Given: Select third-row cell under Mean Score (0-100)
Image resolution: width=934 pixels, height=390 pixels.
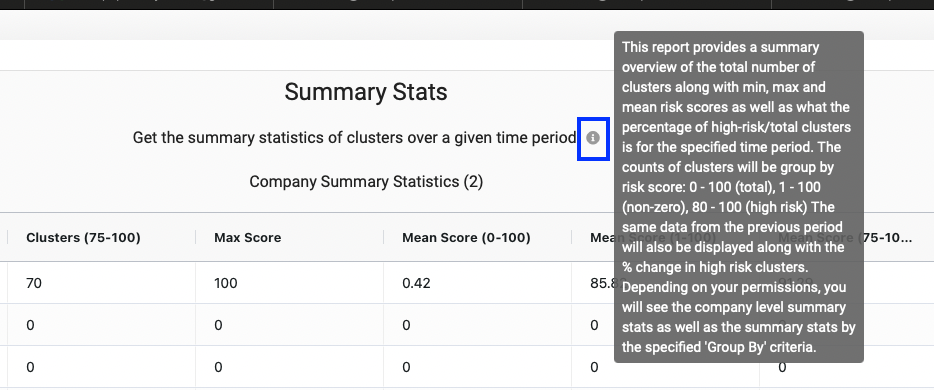Looking at the screenshot, I should (x=478, y=367).
